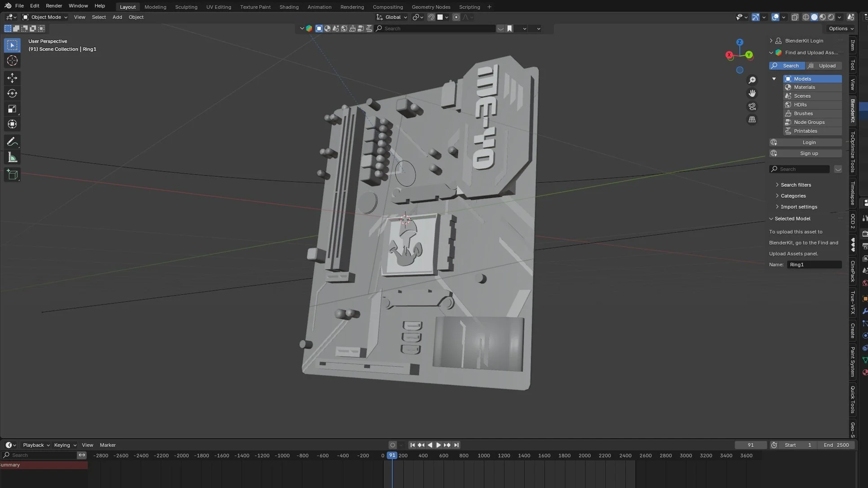868x488 pixels.
Task: Click the current frame 91 timeline marker
Action: tap(392, 455)
